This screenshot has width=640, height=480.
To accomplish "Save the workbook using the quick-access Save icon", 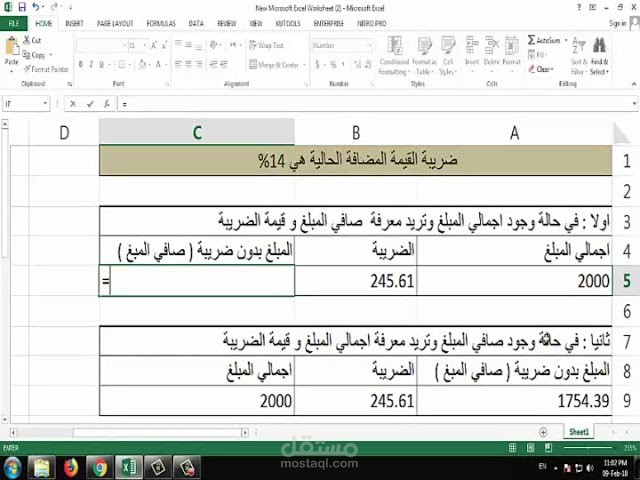I will 22,7.
